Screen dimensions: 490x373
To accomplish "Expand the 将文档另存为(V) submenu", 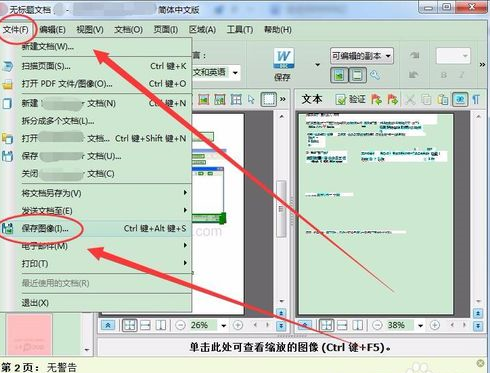I will (97, 193).
